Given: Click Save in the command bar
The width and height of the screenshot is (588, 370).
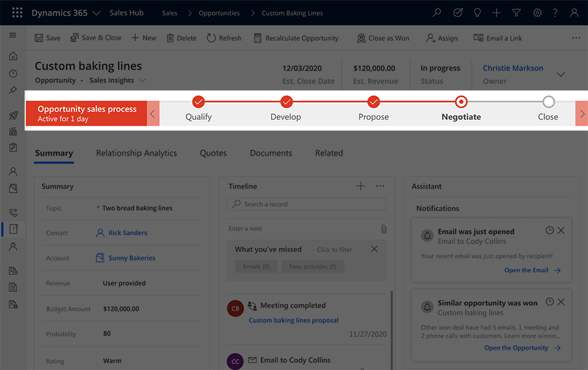Looking at the screenshot, I should click(x=47, y=38).
